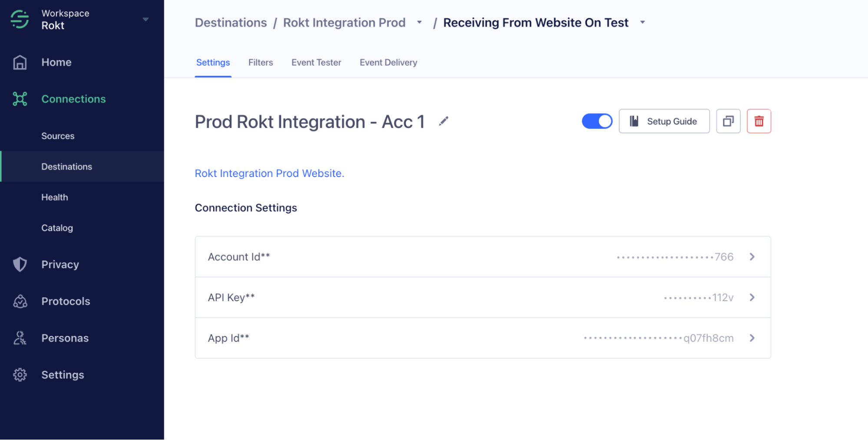Click the Privacy sidebar label

(x=60, y=265)
